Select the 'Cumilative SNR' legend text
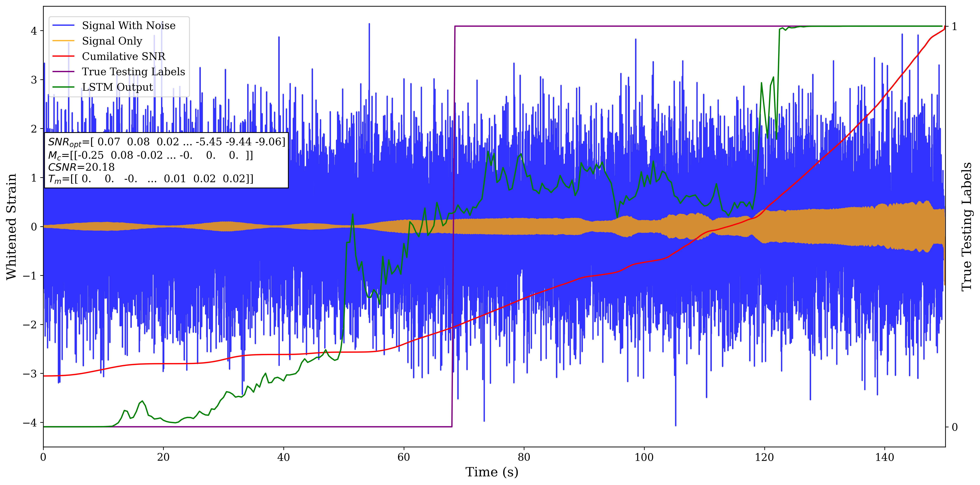 point(124,56)
